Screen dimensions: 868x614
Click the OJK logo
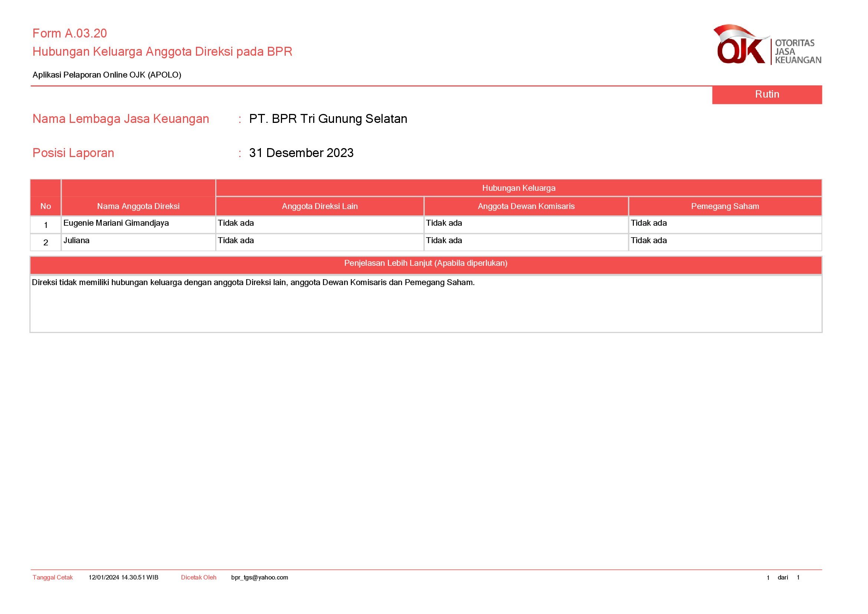pos(767,45)
